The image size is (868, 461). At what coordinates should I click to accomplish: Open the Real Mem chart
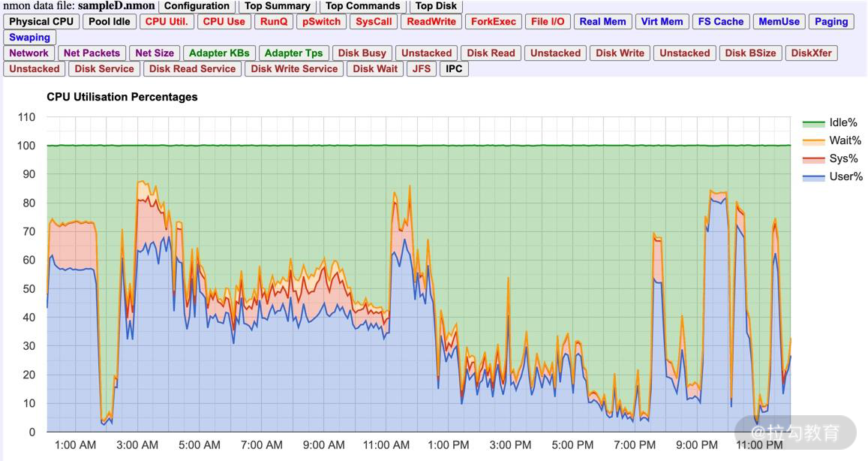602,22
